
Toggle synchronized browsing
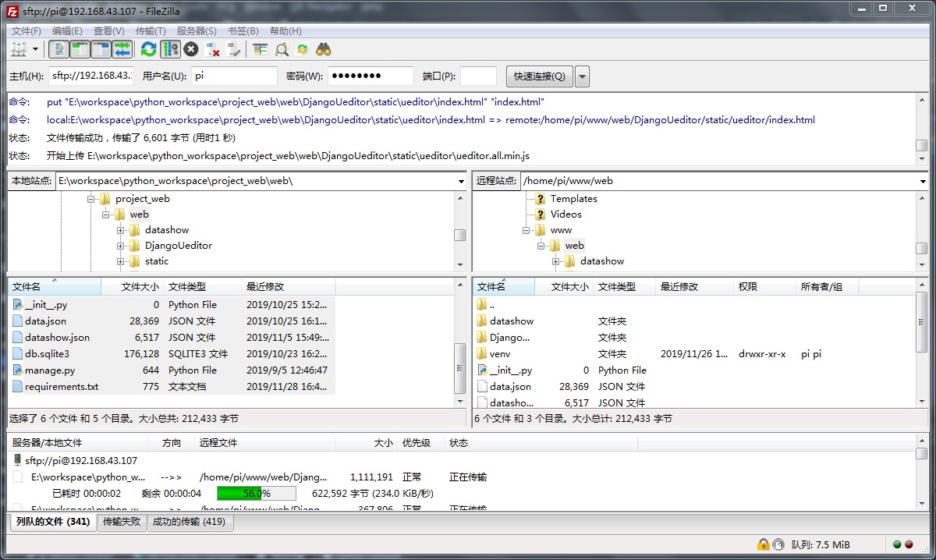point(303,49)
